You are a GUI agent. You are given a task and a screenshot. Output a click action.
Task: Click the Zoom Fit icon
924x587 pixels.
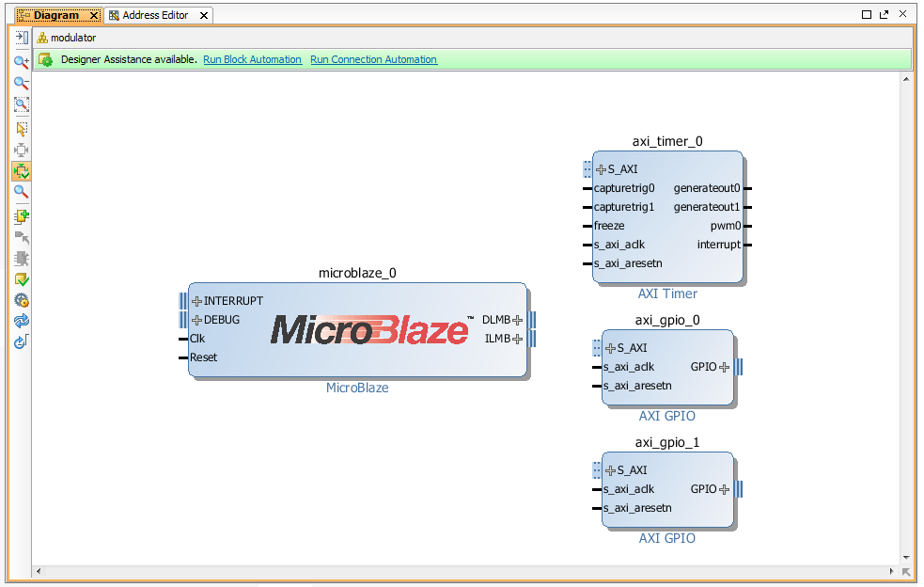(22, 105)
